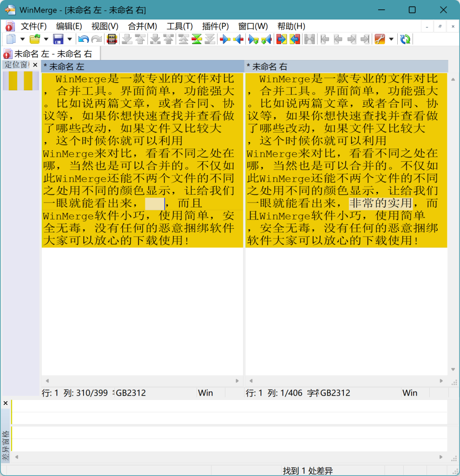Click the Open file folder icon
Image resolution: width=460 pixels, height=476 pixels.
click(34, 40)
